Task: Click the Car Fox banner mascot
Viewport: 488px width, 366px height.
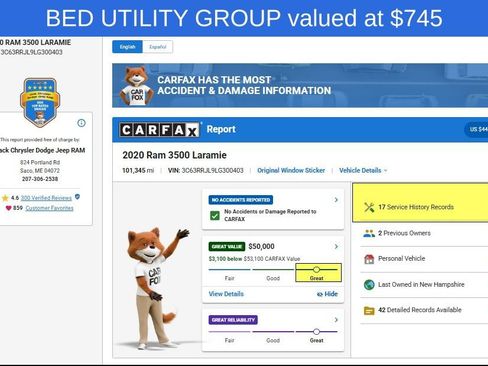Action: (137, 86)
